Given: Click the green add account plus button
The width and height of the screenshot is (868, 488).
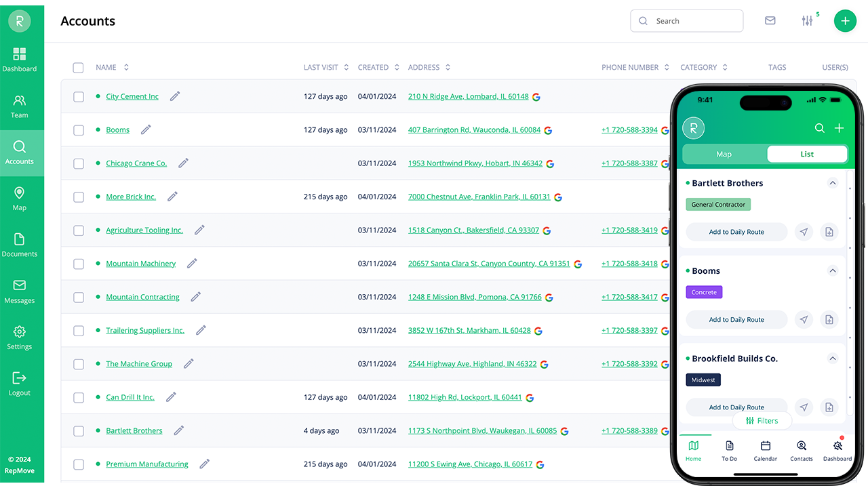Looking at the screenshot, I should point(845,21).
